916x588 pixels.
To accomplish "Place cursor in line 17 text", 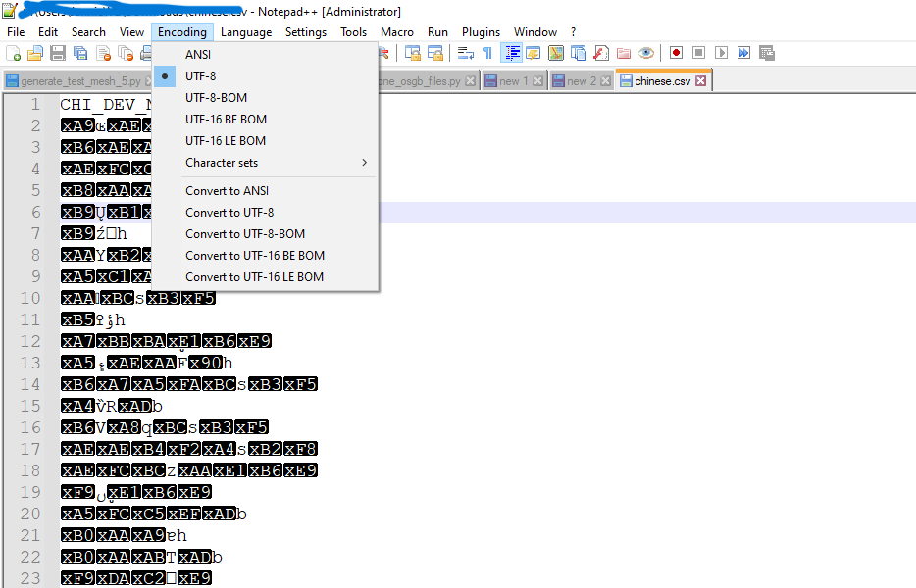I will [x=189, y=449].
